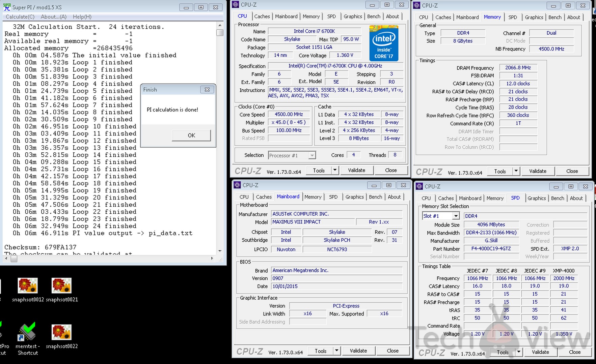Click Checksum: 679FA137 line
Screen dimensions: 596x364
[x=40, y=247]
